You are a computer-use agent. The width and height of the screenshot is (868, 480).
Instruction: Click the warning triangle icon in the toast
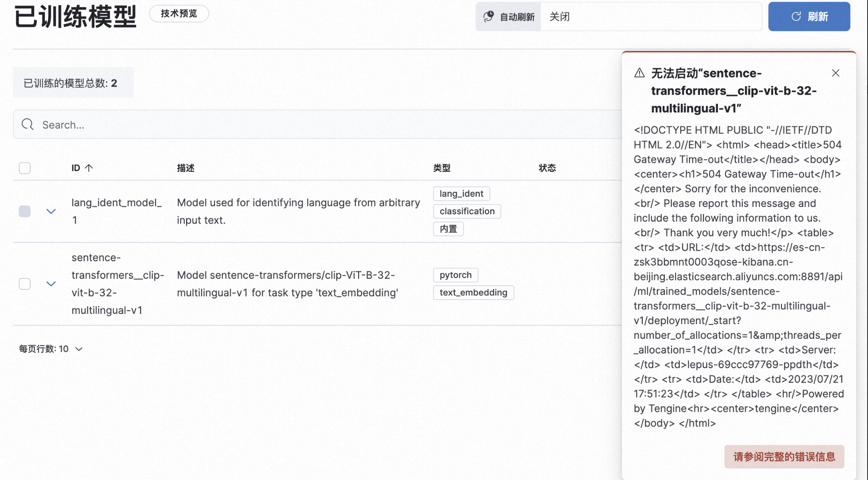639,73
